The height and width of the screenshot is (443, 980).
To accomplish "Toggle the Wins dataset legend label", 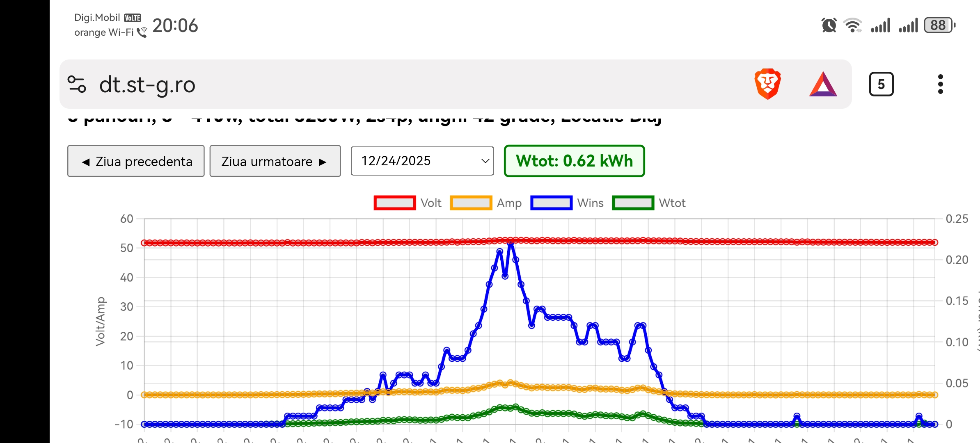I will tap(590, 203).
